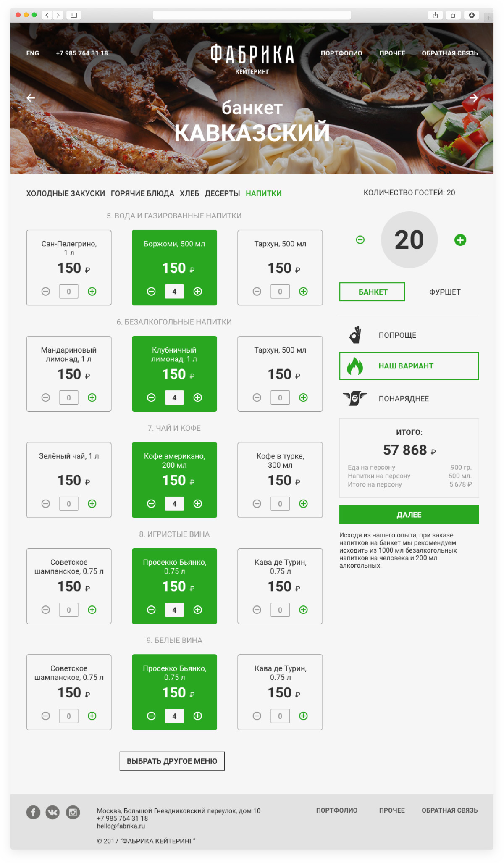This screenshot has height=863, width=504.
Task: Select the БАНКЕТ format option
Action: pyautogui.click(x=373, y=292)
